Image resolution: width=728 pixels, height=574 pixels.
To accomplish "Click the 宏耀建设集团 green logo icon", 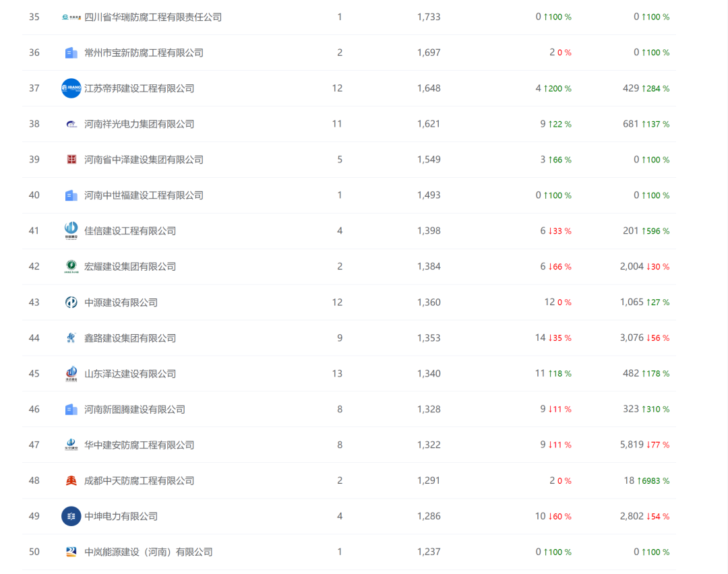I will coord(71,266).
